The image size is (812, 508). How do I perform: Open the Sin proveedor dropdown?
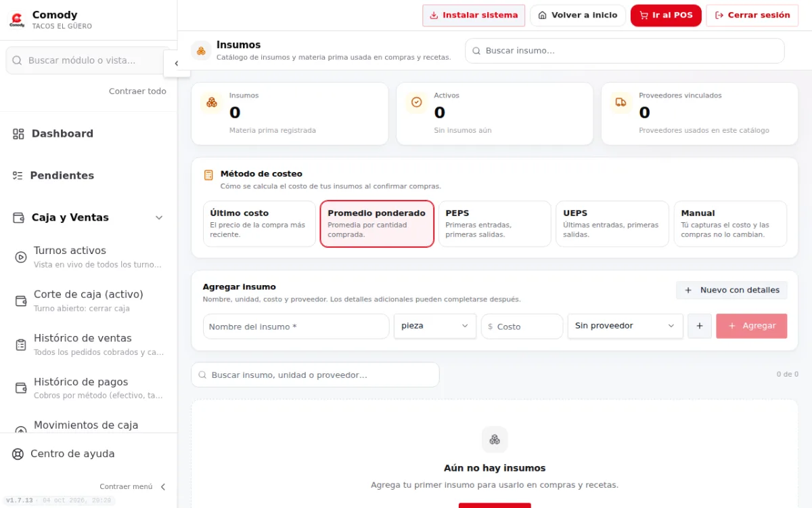(x=625, y=326)
